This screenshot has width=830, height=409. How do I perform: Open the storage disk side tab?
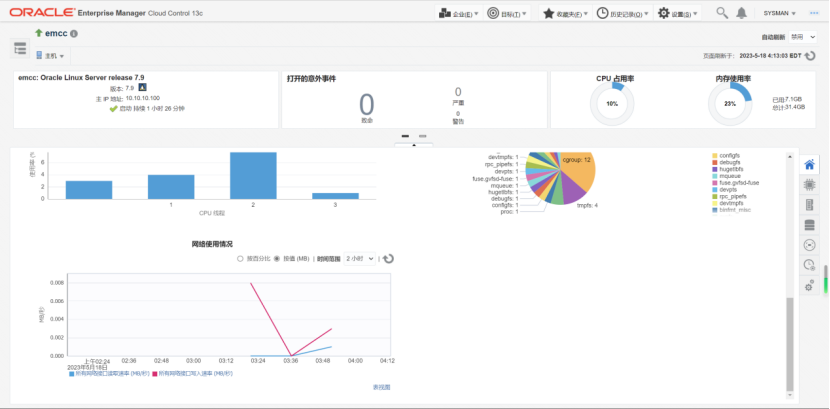tap(809, 225)
